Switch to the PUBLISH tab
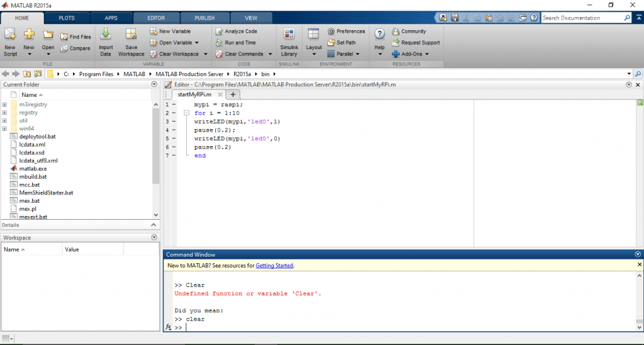Image resolution: width=644 pixels, height=345 pixels. (204, 18)
